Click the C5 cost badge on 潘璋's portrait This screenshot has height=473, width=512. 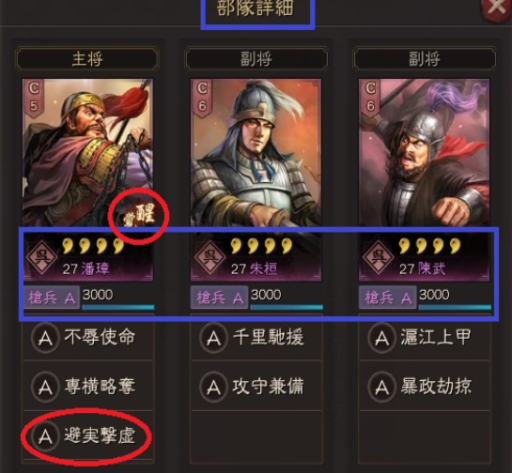tap(34, 97)
